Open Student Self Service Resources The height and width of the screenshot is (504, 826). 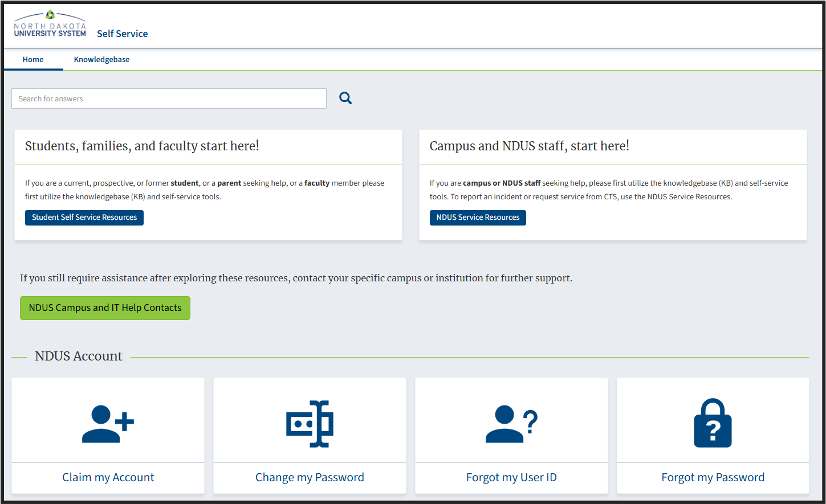pos(84,218)
